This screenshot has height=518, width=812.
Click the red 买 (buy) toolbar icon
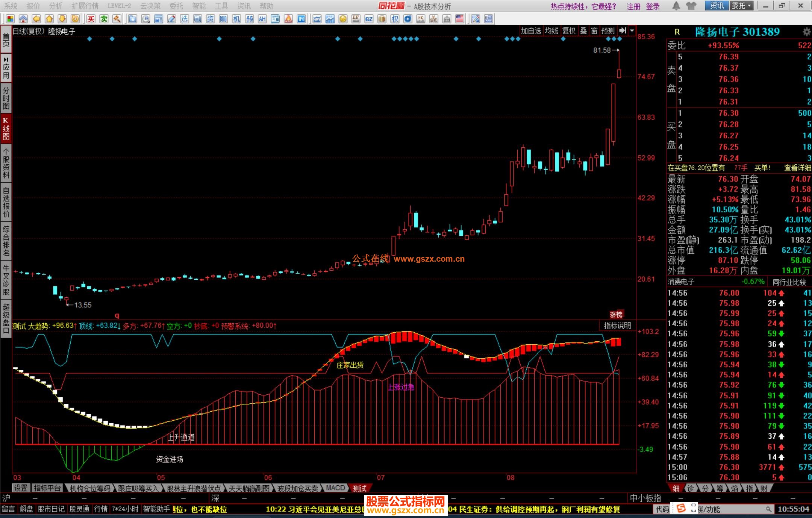click(91, 19)
